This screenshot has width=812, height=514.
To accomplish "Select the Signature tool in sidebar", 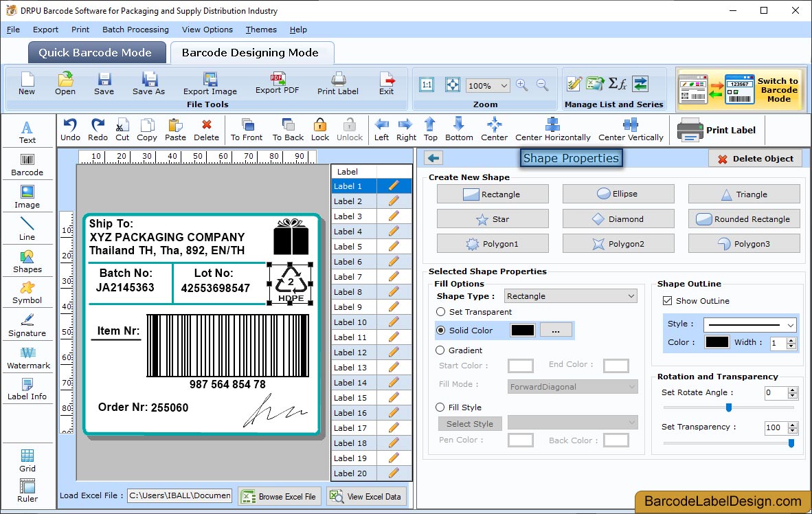I will click(27, 326).
